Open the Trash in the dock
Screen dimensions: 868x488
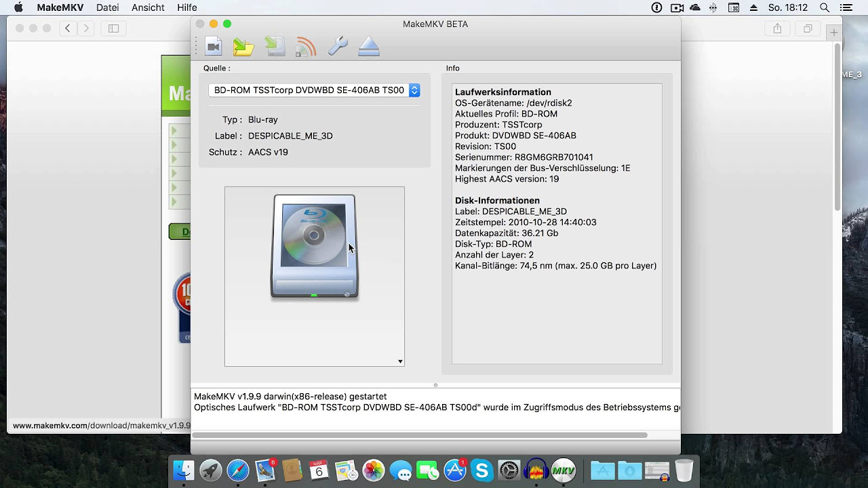(x=684, y=470)
